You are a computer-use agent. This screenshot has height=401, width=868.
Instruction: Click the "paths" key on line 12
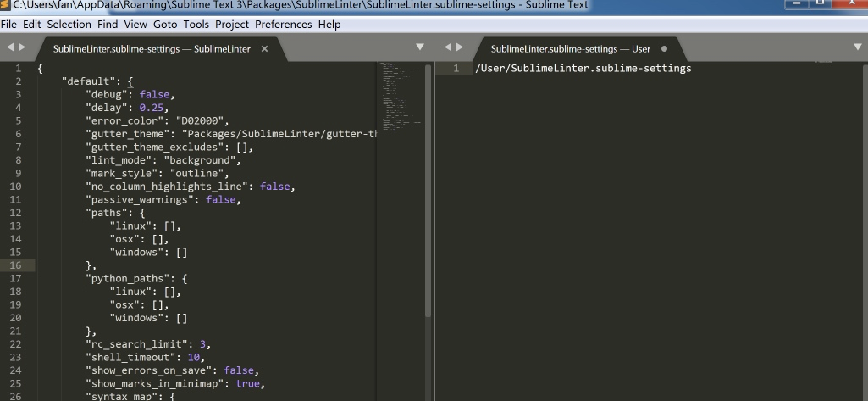click(107, 213)
